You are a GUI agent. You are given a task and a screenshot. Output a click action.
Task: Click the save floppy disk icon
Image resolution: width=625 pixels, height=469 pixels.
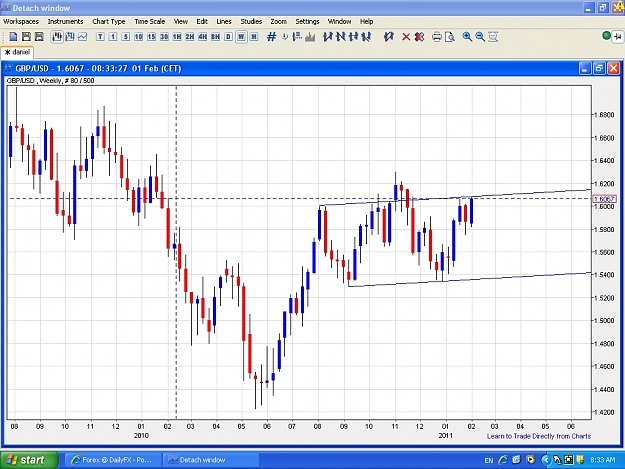pos(26,37)
